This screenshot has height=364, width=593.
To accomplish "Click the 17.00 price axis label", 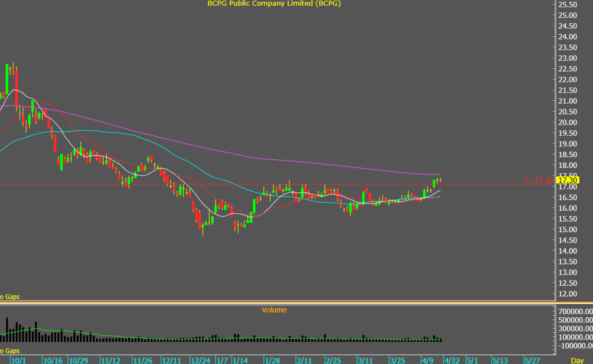I will (x=567, y=187).
